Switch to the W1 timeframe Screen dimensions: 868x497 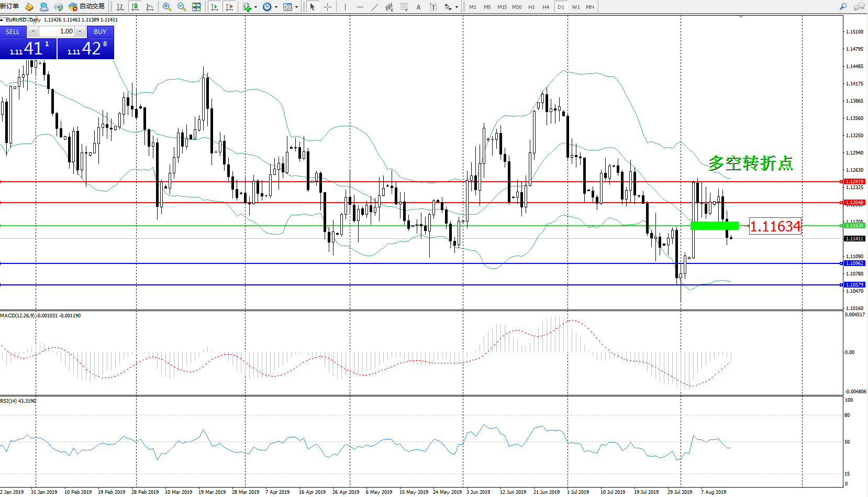click(575, 7)
